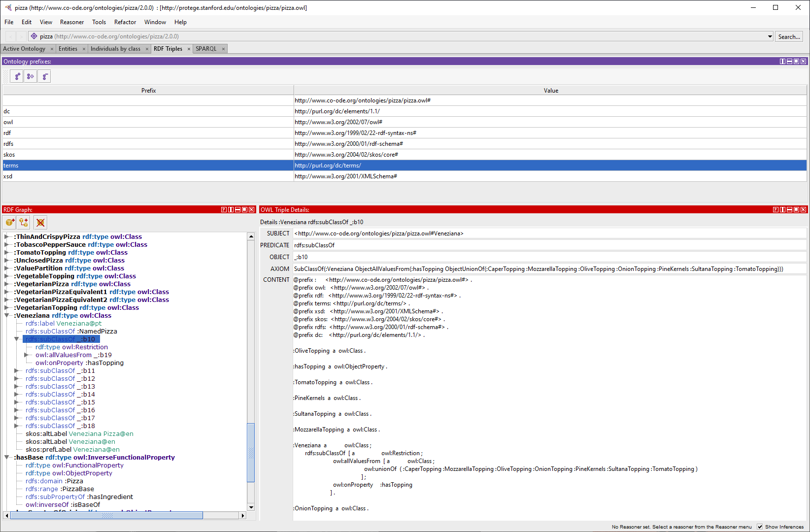Image resolution: width=810 pixels, height=532 pixels.
Task: Close the Individuals by class tab
Action: pyautogui.click(x=147, y=49)
